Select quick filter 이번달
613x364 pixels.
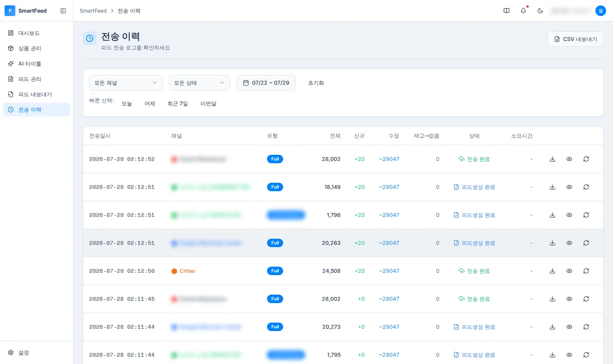coord(208,103)
